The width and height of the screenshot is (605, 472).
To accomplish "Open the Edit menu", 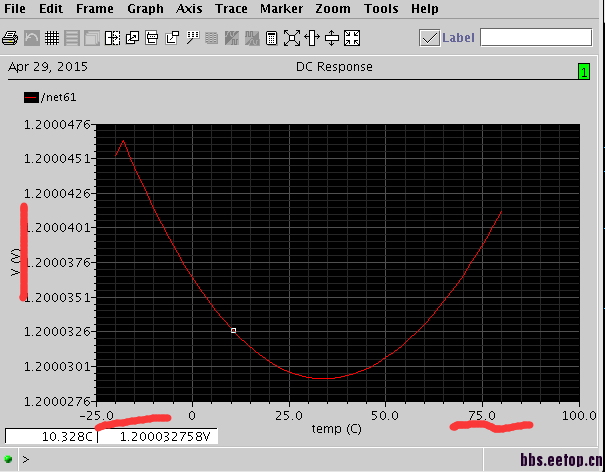I will [x=51, y=8].
